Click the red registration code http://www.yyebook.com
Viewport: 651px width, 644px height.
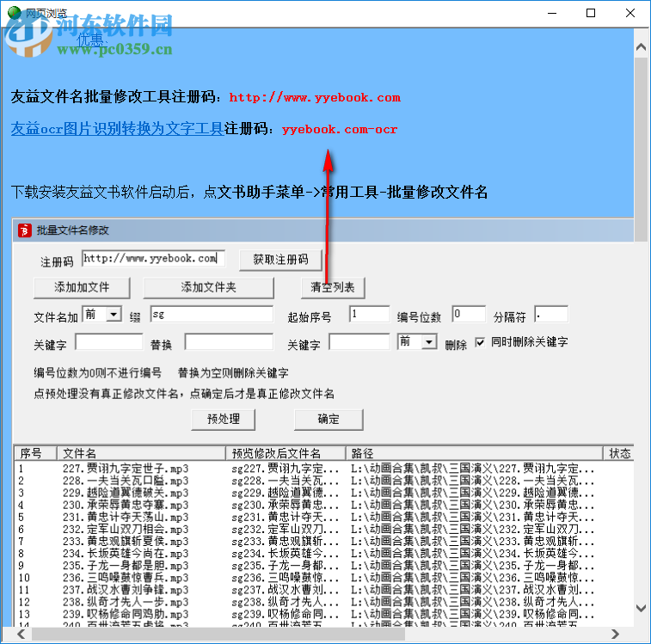(315, 97)
